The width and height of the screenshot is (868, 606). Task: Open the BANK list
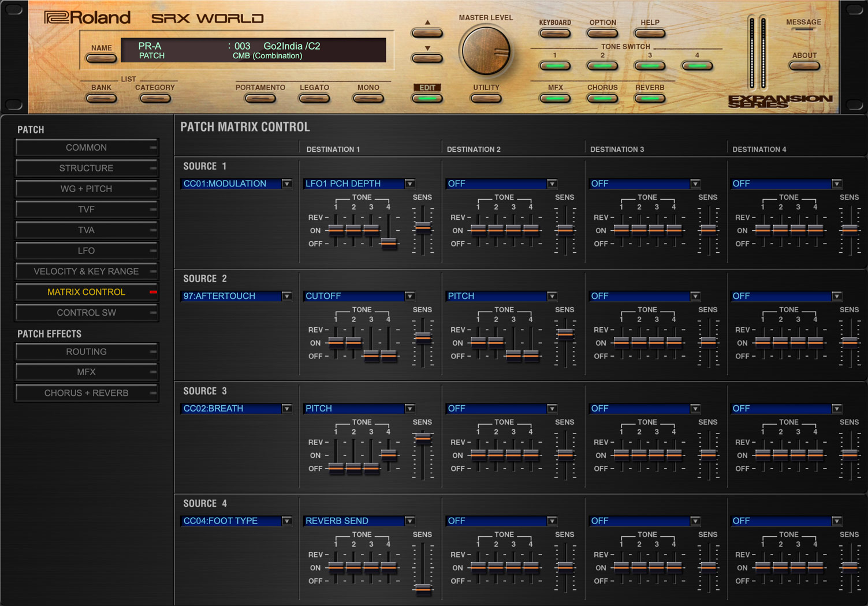(101, 98)
